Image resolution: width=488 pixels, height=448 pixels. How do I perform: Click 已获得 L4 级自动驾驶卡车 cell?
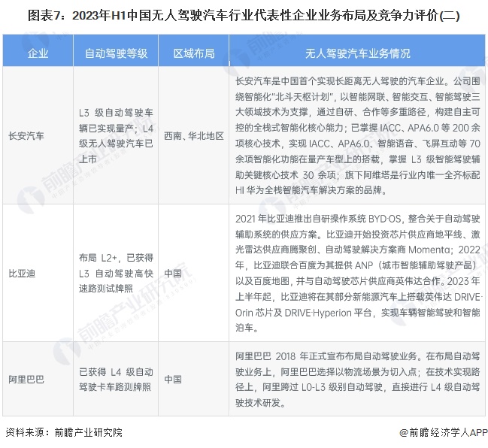(116, 380)
